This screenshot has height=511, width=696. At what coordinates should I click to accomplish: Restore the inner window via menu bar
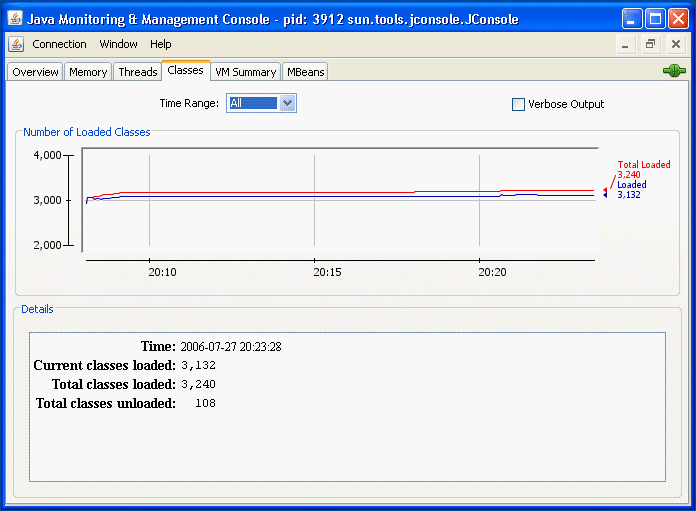pos(650,45)
